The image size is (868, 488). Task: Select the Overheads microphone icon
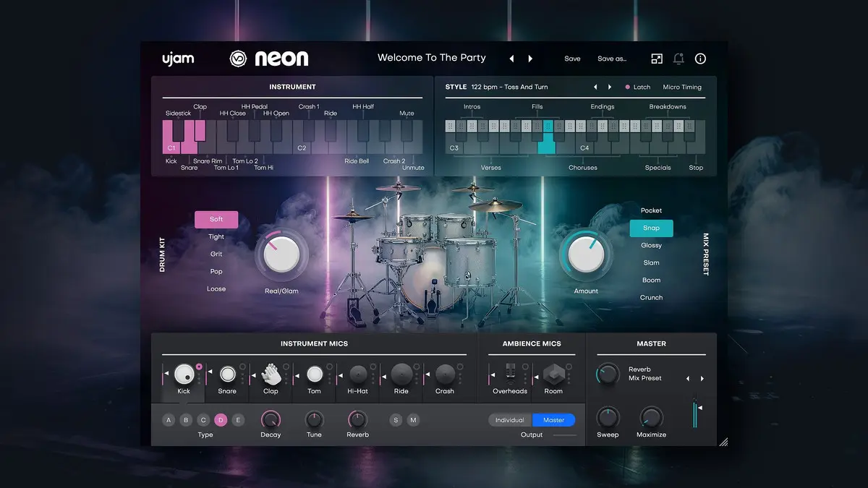coord(510,374)
